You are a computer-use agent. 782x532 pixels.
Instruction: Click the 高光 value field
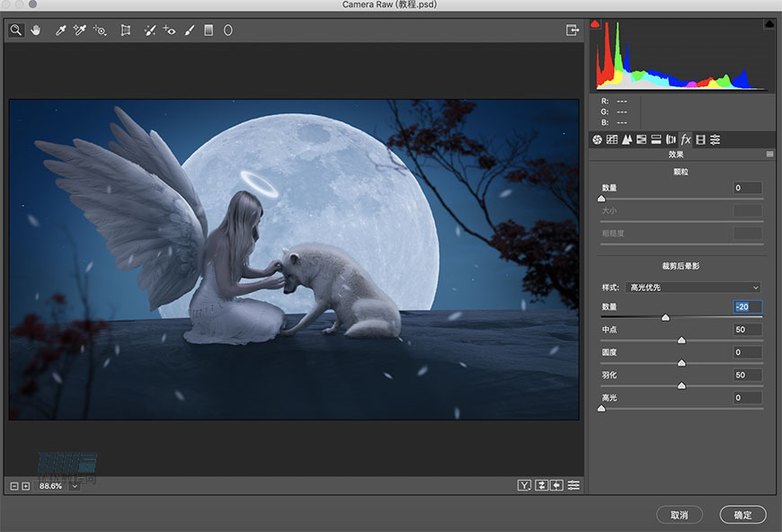pyautogui.click(x=747, y=397)
